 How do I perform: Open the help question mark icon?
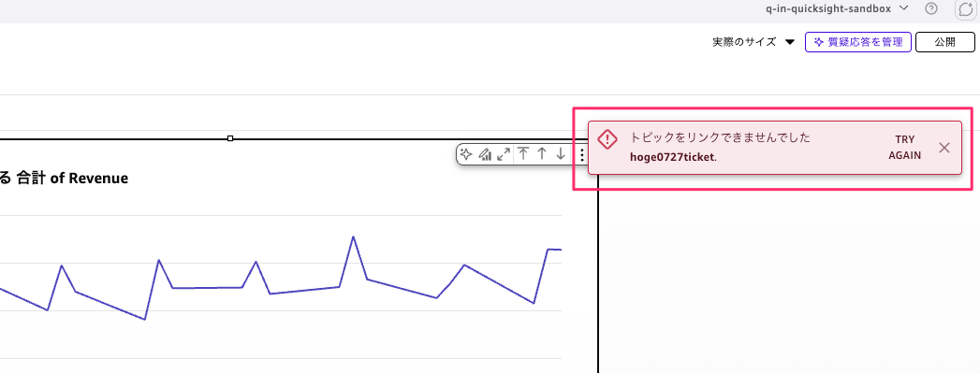click(x=931, y=8)
